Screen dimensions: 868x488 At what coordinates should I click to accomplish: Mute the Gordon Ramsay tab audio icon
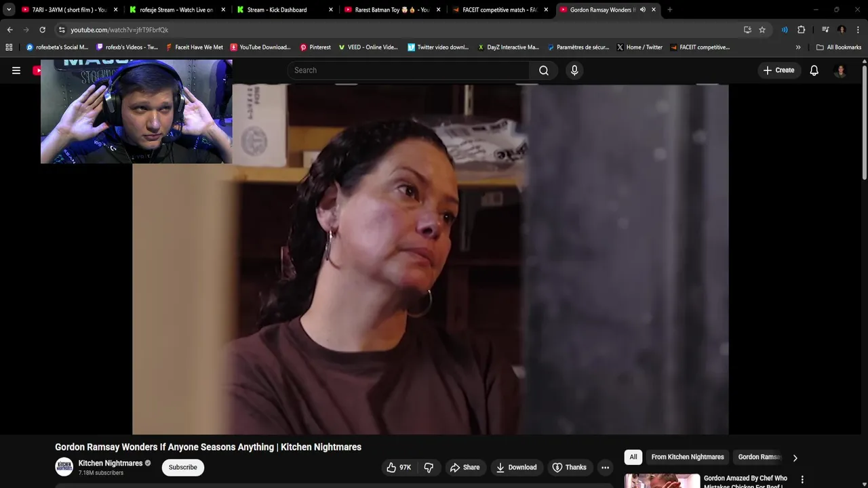[x=642, y=9]
